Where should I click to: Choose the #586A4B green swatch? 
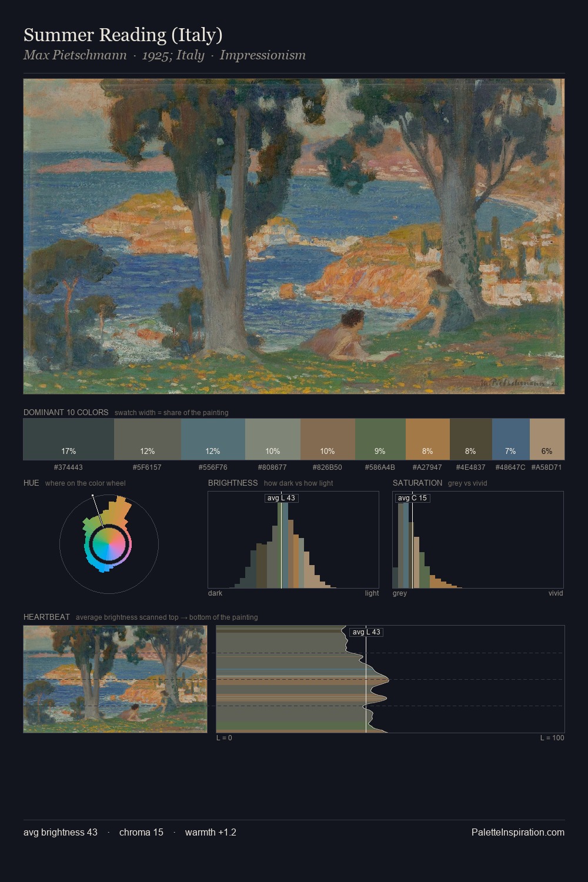380,439
